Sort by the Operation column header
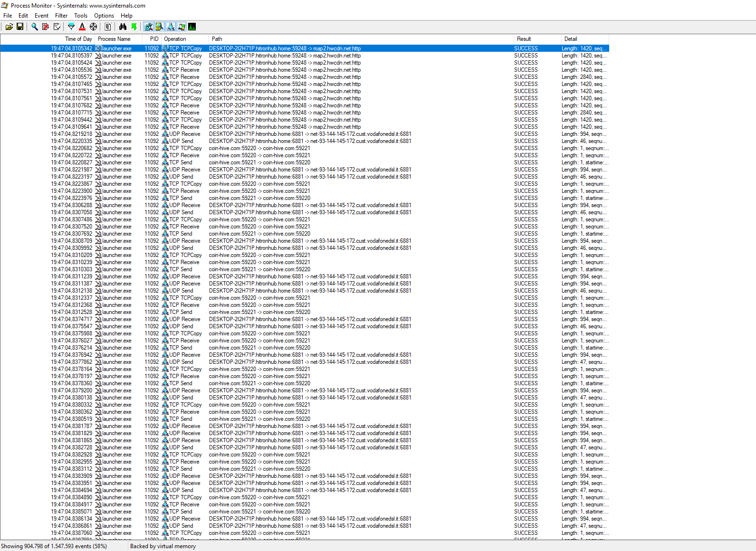This screenshot has height=551, width=756. [x=185, y=39]
